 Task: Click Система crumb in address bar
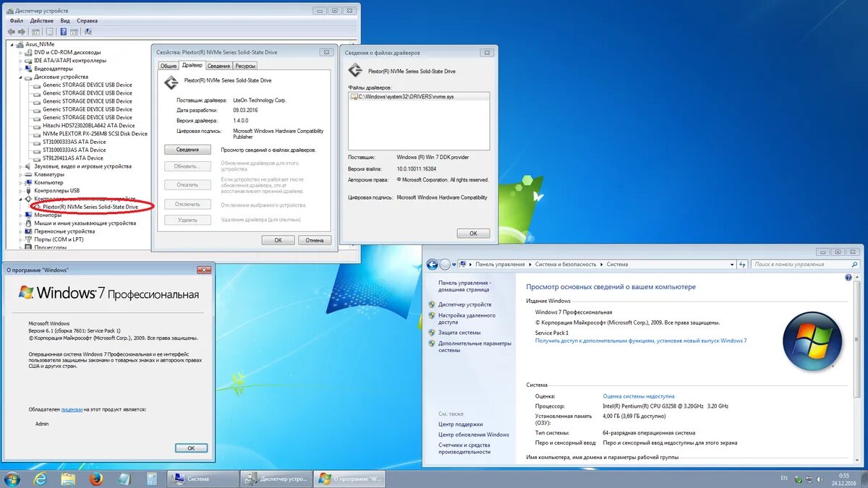point(617,265)
